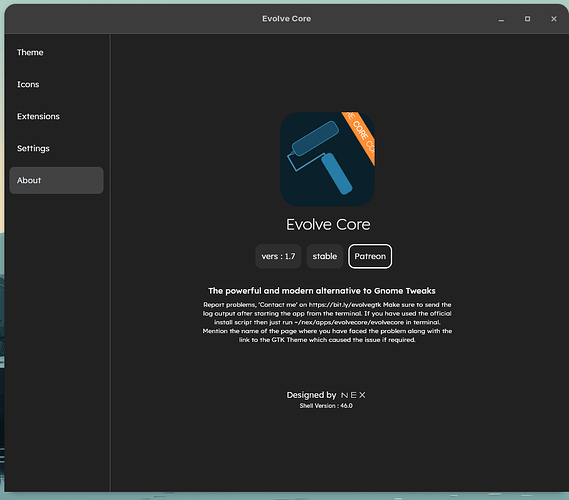Screen dimensions: 569x500
Task: Maximize the Evolve Core window
Action: 527,19
